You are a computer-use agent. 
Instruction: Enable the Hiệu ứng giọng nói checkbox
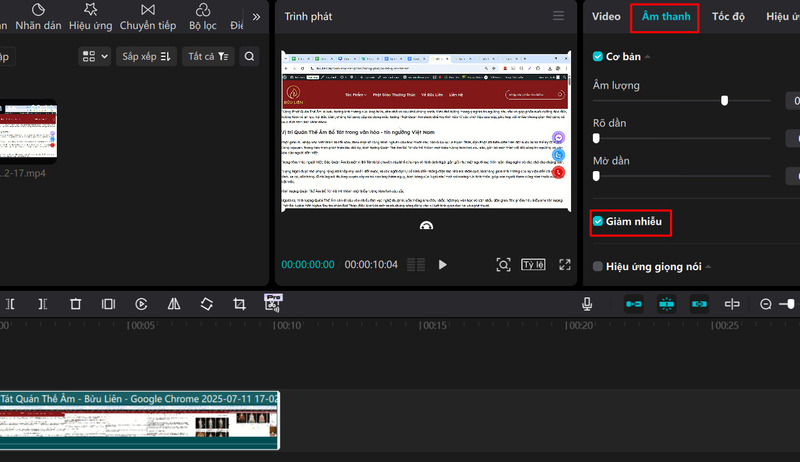[x=598, y=266]
